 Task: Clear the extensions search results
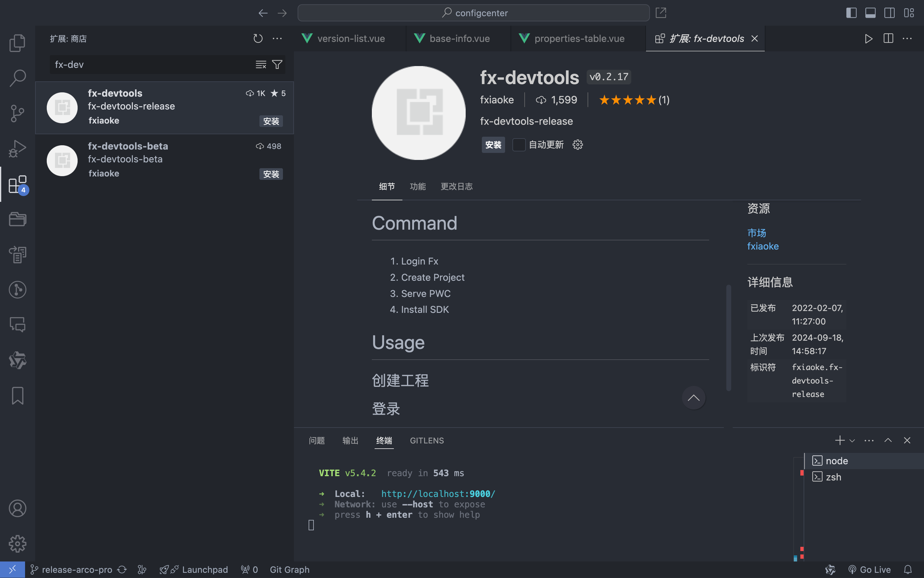point(261,65)
